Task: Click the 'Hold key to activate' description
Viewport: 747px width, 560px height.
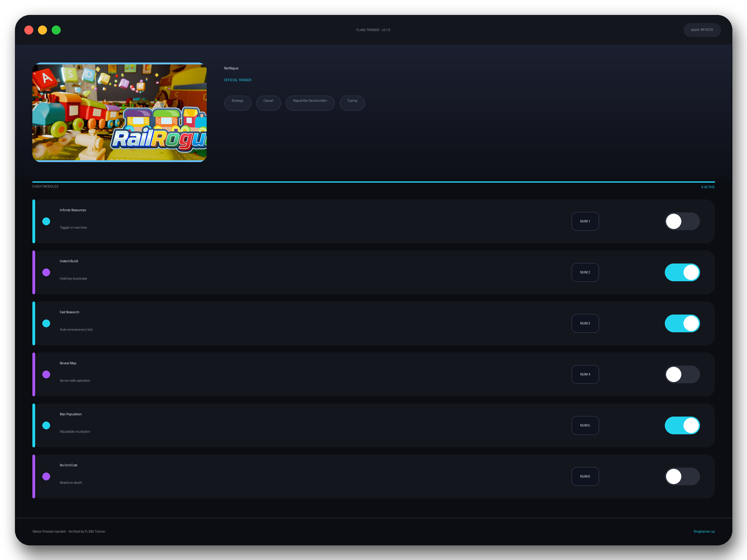Action: (x=73, y=278)
